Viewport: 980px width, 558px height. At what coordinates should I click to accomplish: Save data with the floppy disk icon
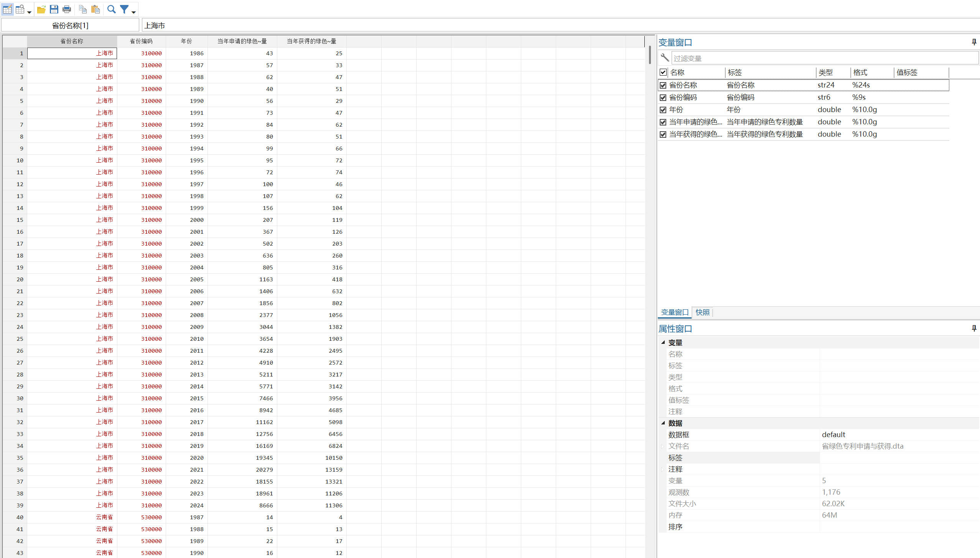tap(54, 9)
